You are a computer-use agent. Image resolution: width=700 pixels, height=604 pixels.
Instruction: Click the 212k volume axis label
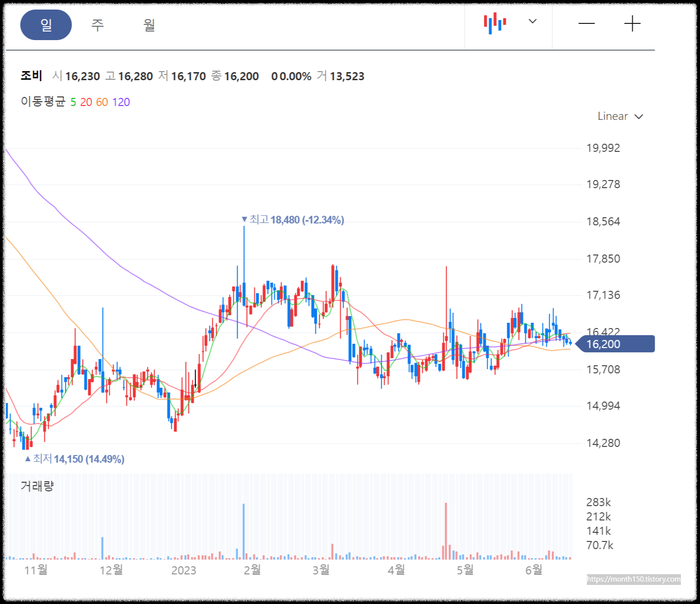[x=598, y=517]
